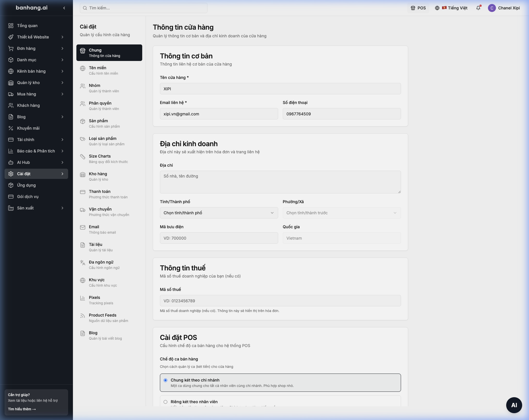Click the Kênh bán hàng globe icon
Image resolution: width=529 pixels, height=420 pixels.
point(11,71)
